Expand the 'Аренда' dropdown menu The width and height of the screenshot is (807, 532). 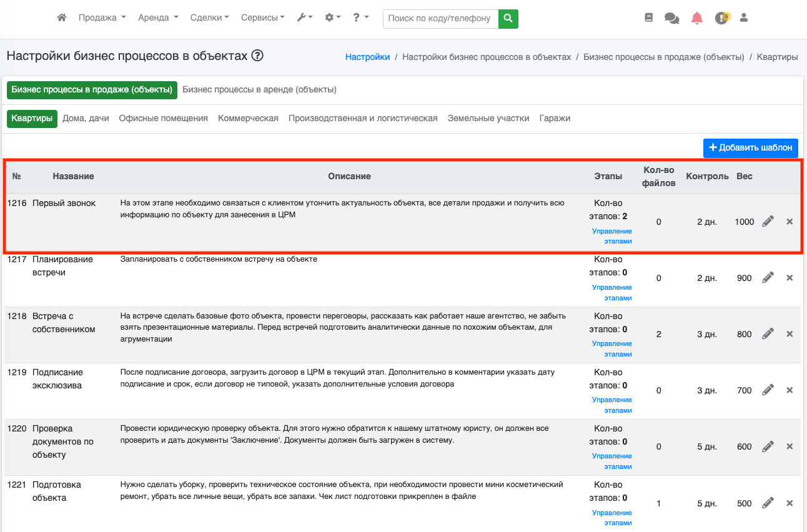[158, 18]
